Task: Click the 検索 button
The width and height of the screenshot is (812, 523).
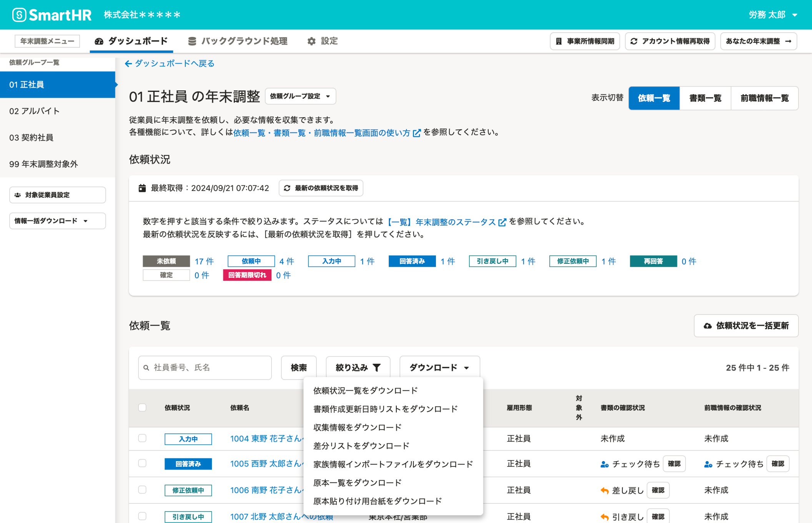Action: [299, 368]
